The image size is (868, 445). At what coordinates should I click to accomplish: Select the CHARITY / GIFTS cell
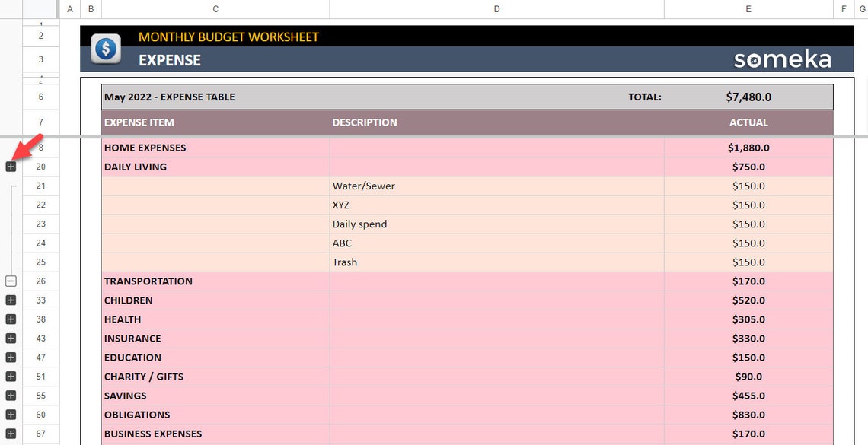click(215, 377)
